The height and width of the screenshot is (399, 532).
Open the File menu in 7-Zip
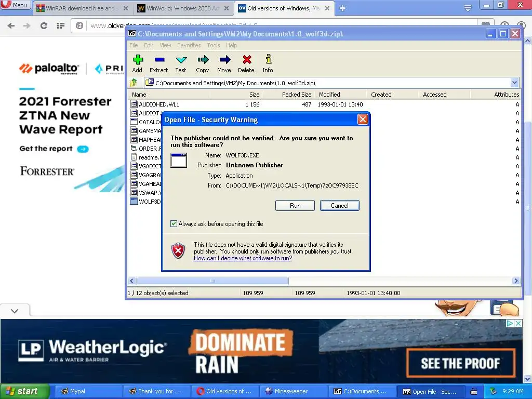(x=134, y=45)
